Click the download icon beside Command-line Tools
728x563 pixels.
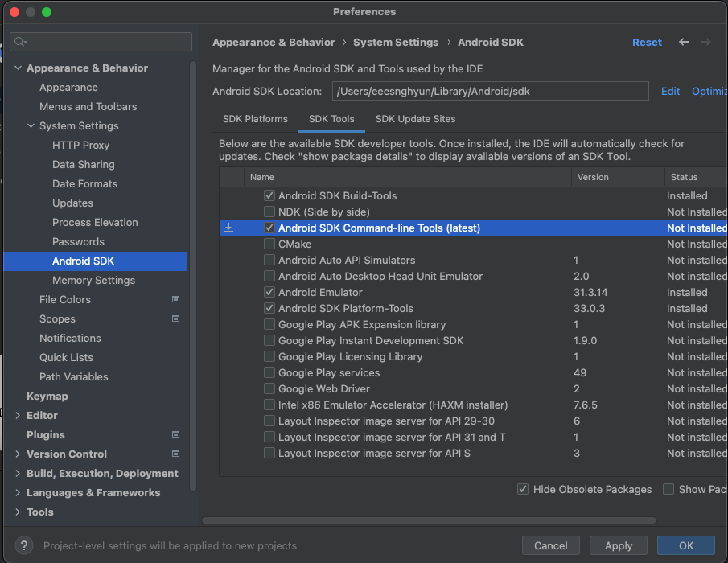[228, 228]
